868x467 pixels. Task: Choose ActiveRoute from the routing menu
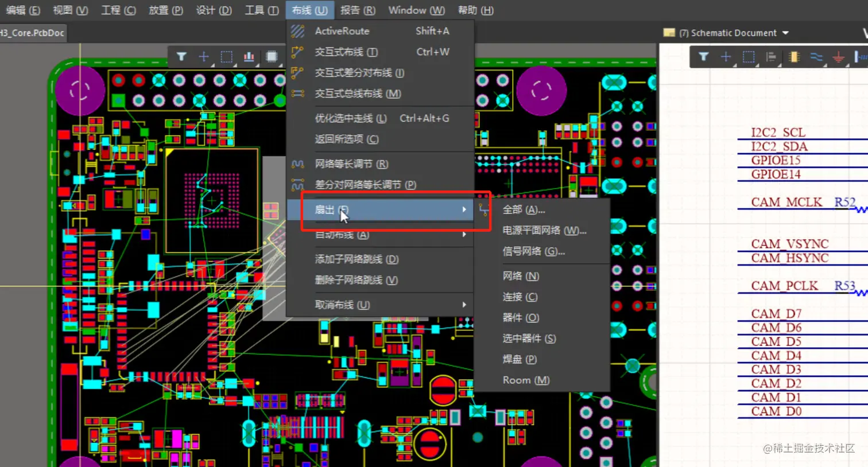[379, 31]
